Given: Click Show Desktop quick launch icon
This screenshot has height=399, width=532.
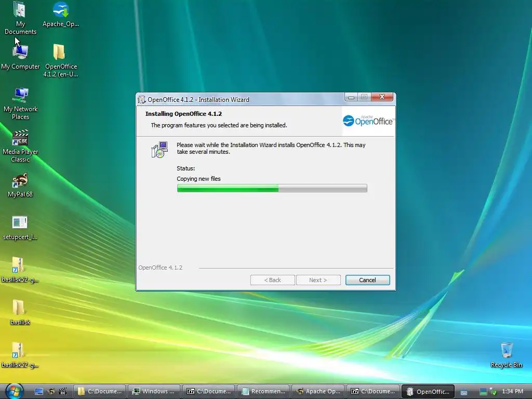Looking at the screenshot, I should pos(39,392).
